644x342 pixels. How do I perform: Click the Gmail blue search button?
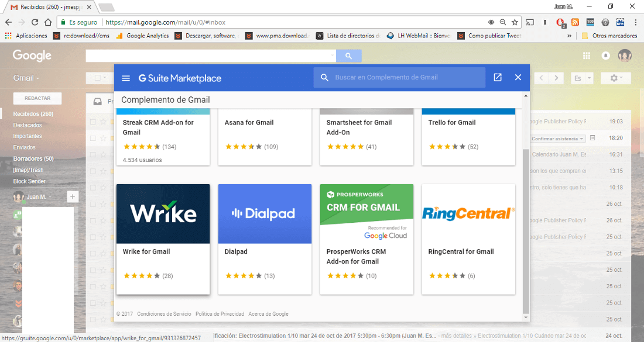[x=349, y=56]
